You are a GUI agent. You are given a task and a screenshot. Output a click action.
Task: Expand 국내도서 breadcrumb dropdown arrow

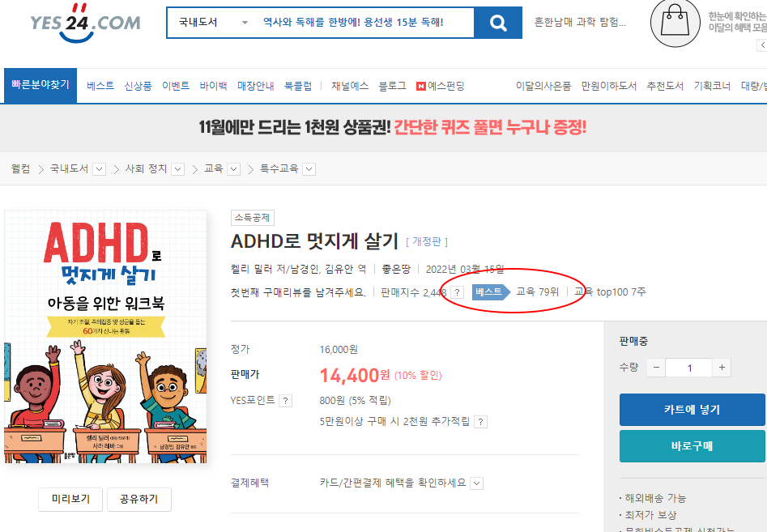click(x=100, y=169)
